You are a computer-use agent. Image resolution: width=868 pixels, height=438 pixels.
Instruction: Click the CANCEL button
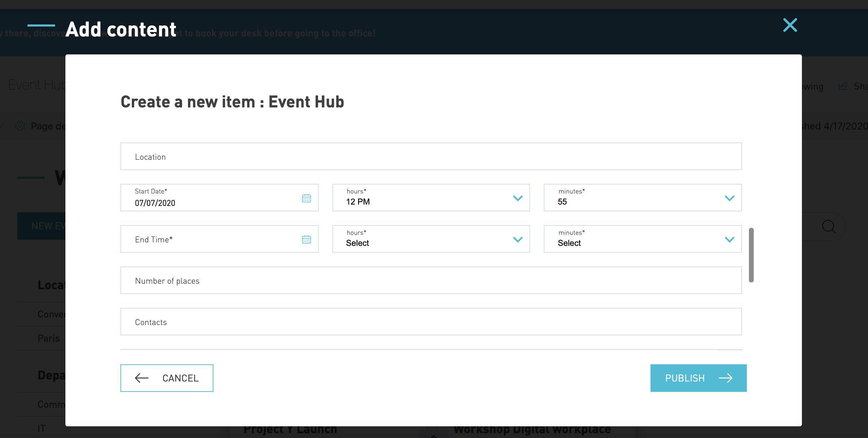(167, 378)
